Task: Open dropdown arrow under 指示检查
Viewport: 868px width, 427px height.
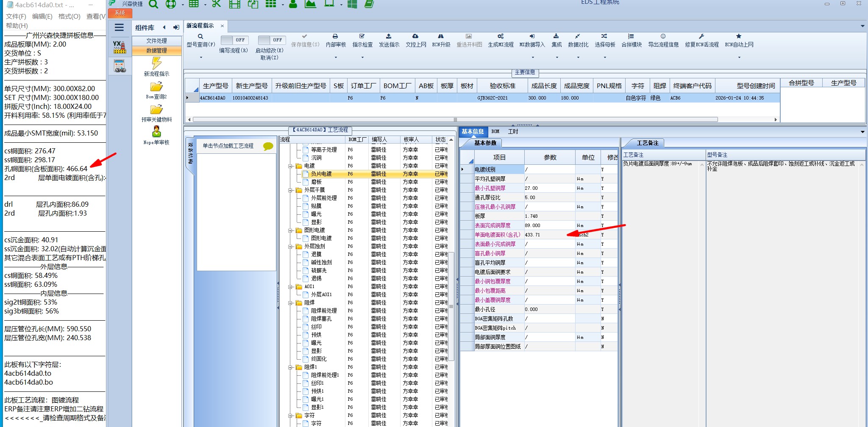Action: [x=362, y=57]
